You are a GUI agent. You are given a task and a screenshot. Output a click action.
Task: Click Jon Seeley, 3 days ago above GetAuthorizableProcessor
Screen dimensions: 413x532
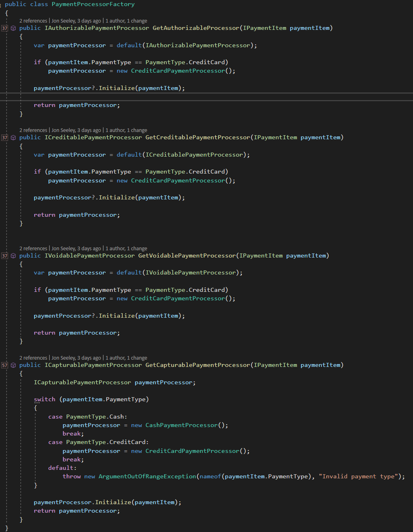click(x=77, y=20)
